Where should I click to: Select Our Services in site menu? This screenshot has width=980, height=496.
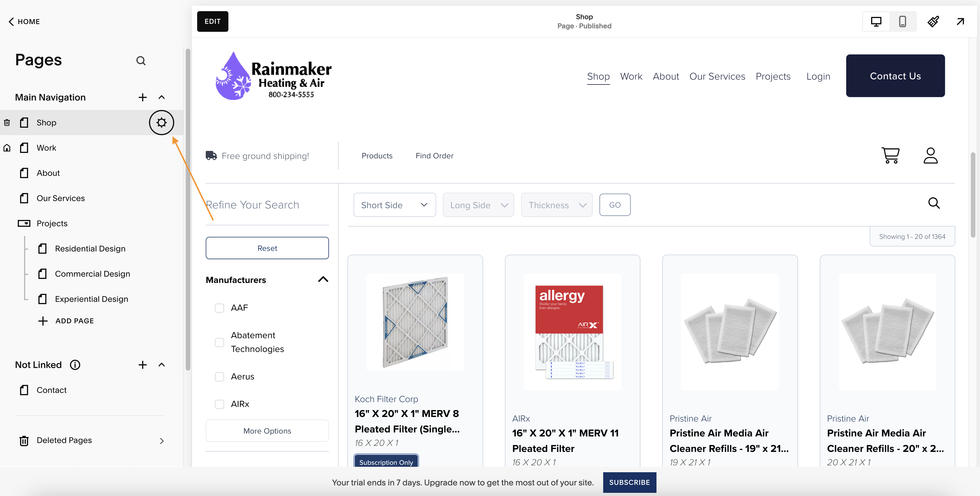click(x=717, y=76)
